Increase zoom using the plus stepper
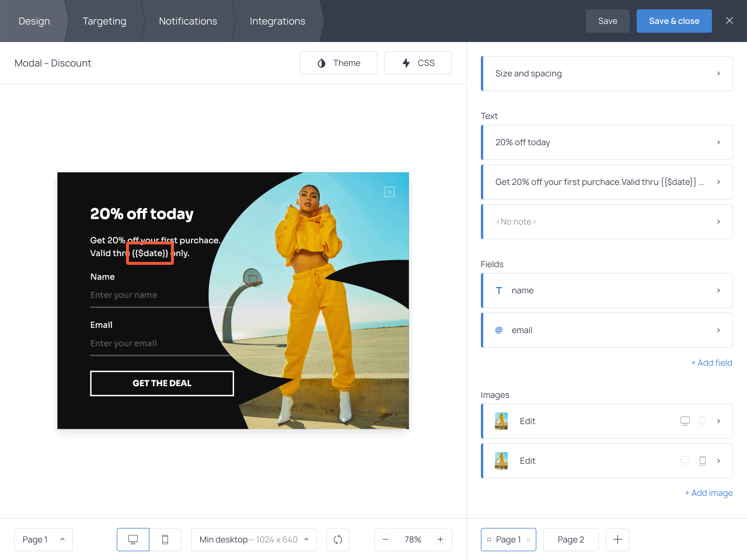Screen dimensions: 747x560 point(440,540)
